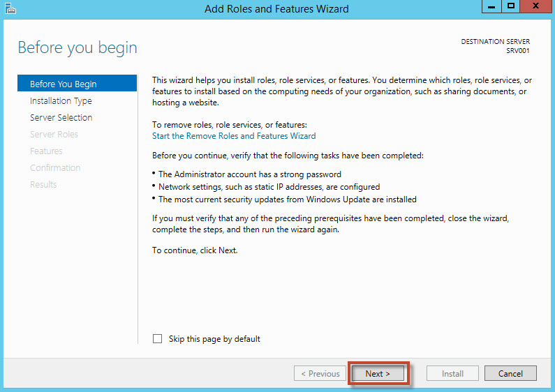The height and width of the screenshot is (392, 555).
Task: Click the wizard title bar text
Action: pyautogui.click(x=276, y=9)
